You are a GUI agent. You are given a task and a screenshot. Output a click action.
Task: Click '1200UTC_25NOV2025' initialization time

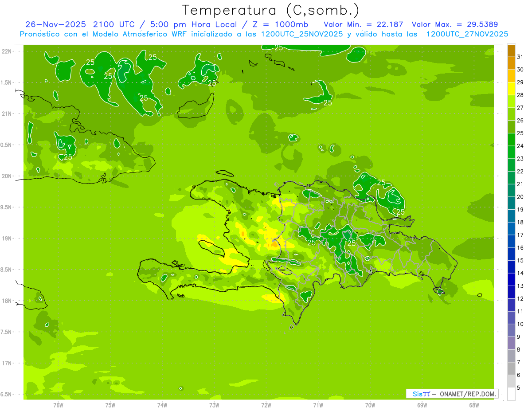(x=301, y=34)
